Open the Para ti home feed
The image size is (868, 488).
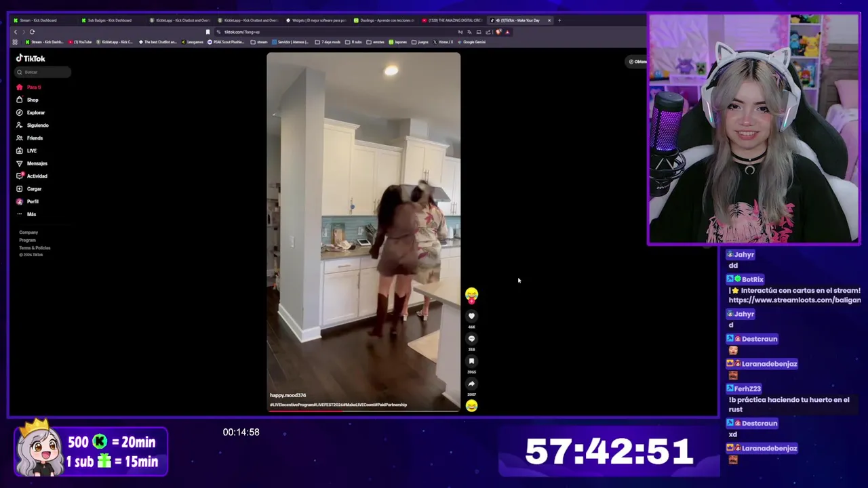point(29,87)
